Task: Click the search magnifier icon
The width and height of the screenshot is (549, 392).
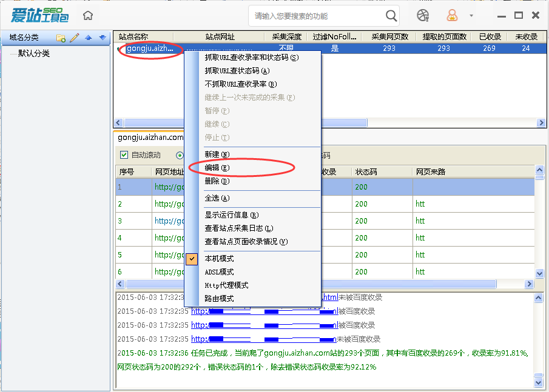Action: (x=391, y=16)
